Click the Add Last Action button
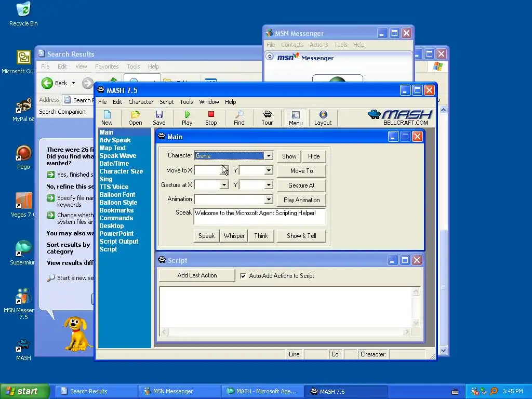This screenshot has height=399, width=532. click(197, 275)
